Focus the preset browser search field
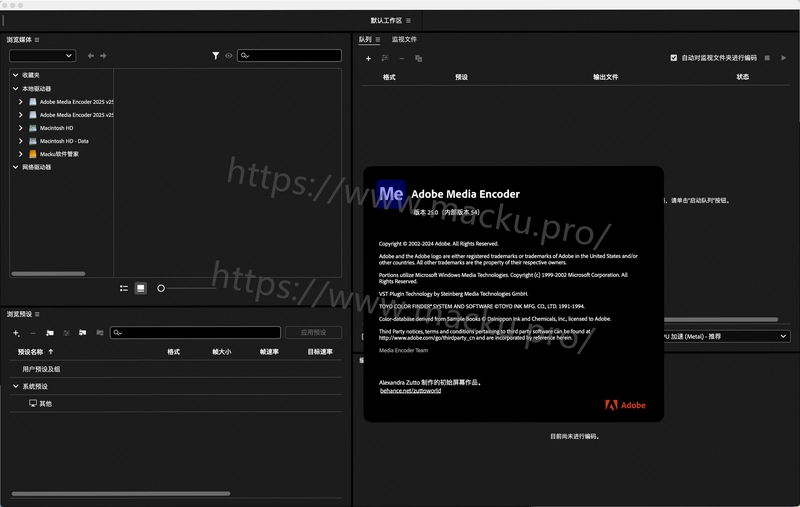 (x=195, y=333)
